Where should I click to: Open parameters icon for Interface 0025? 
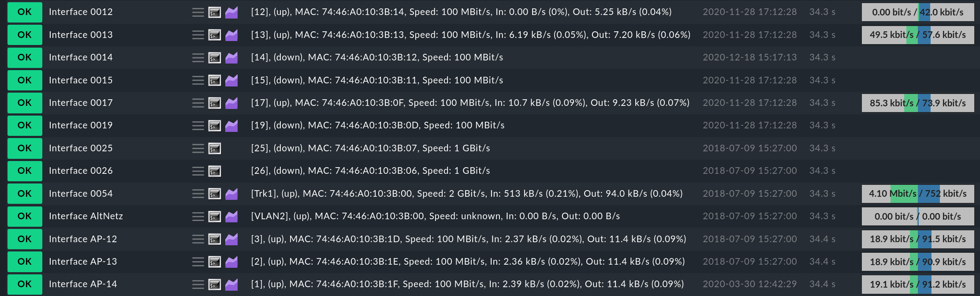point(215,149)
